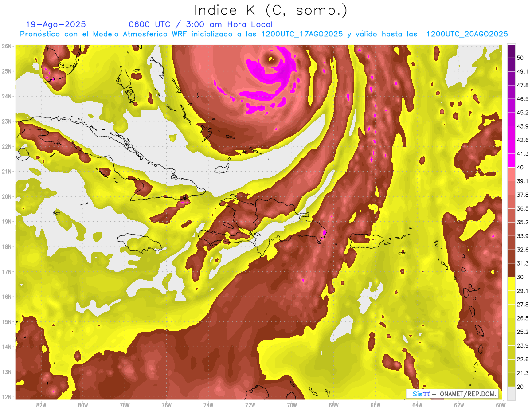Click the '13N' latitude label
The height and width of the screenshot is (411, 532).
coord(7,372)
